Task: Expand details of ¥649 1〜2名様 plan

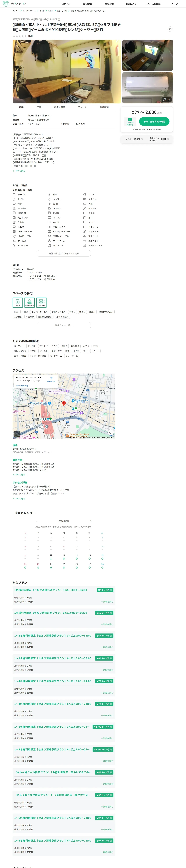Action: (x=107, y=647)
